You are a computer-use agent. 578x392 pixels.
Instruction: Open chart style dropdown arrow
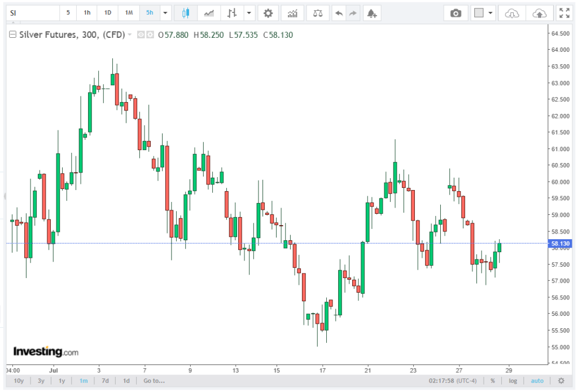coord(249,14)
